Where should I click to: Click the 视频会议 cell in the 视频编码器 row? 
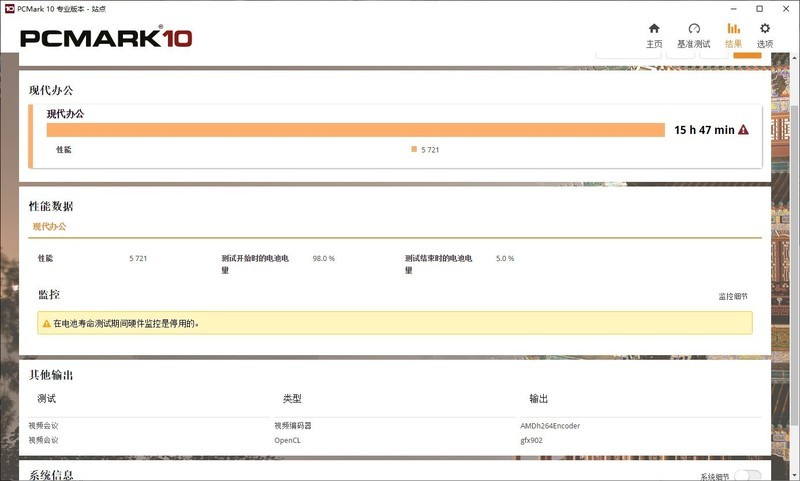pos(43,425)
